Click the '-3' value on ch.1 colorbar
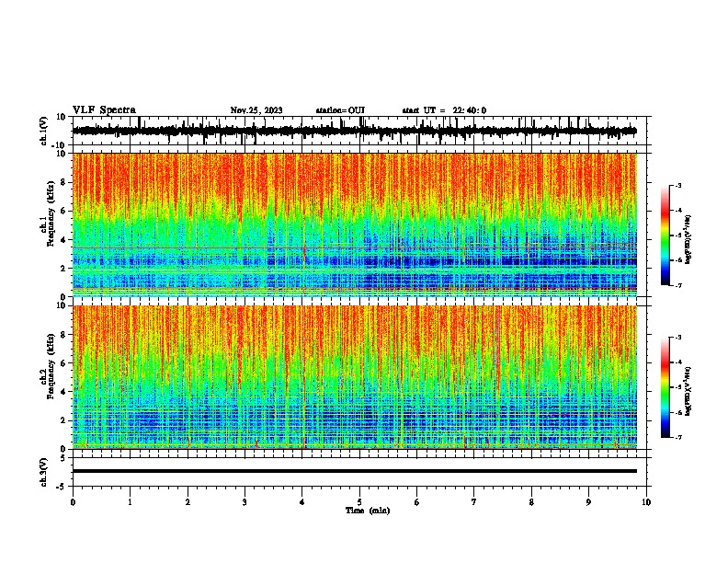The width and height of the screenshot is (728, 563). point(677,185)
